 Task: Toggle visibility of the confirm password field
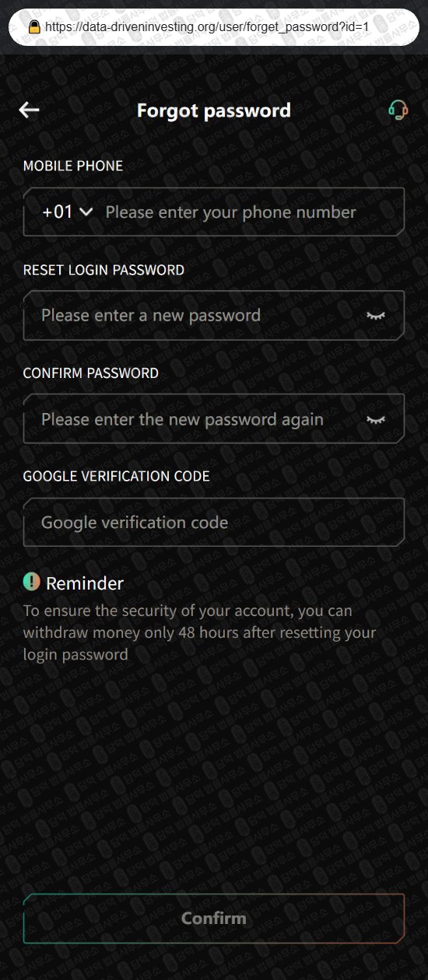tap(376, 419)
